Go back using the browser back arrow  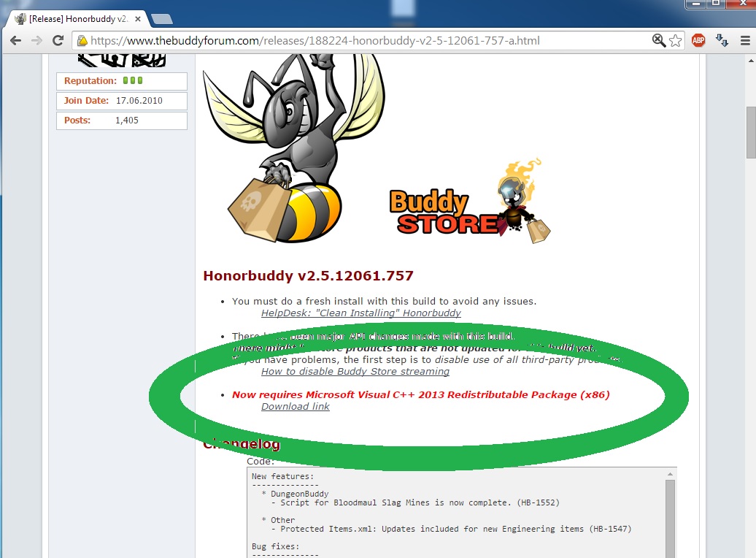click(x=15, y=41)
